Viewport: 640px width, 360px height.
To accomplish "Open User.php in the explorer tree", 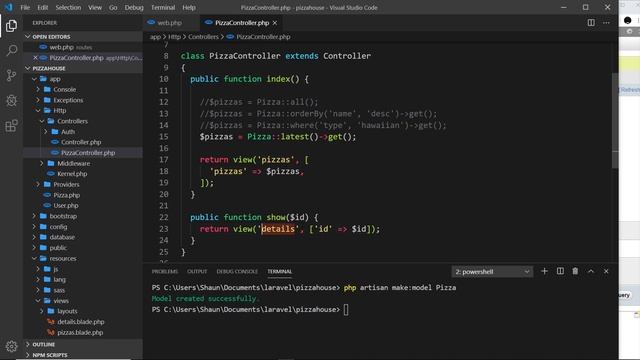I will coord(66,205).
